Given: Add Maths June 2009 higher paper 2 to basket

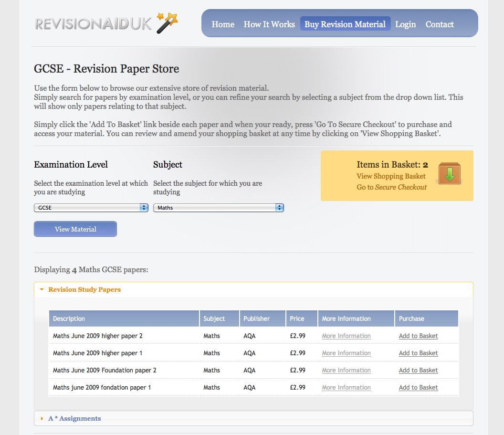Looking at the screenshot, I should pyautogui.click(x=418, y=336).
